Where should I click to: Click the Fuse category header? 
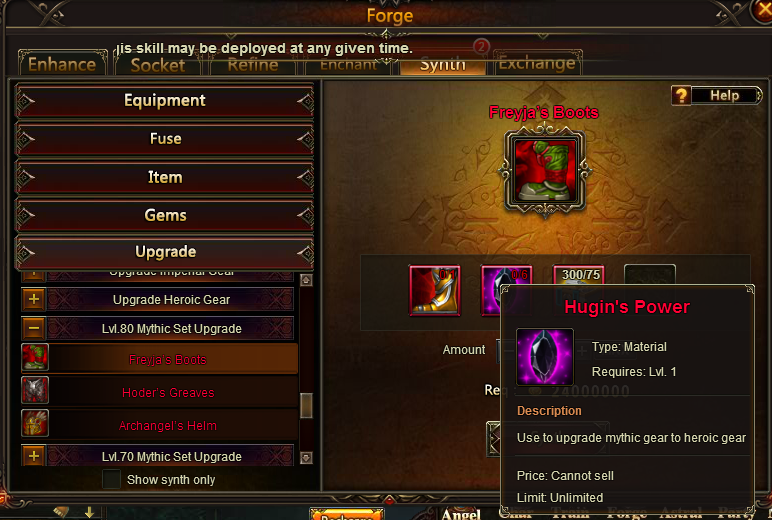(x=164, y=139)
